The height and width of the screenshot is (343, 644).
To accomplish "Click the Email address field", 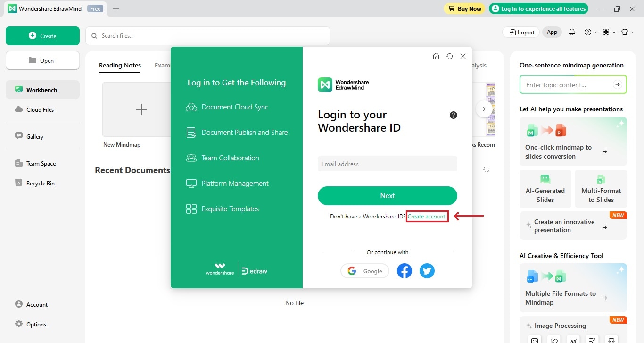I will pyautogui.click(x=388, y=164).
